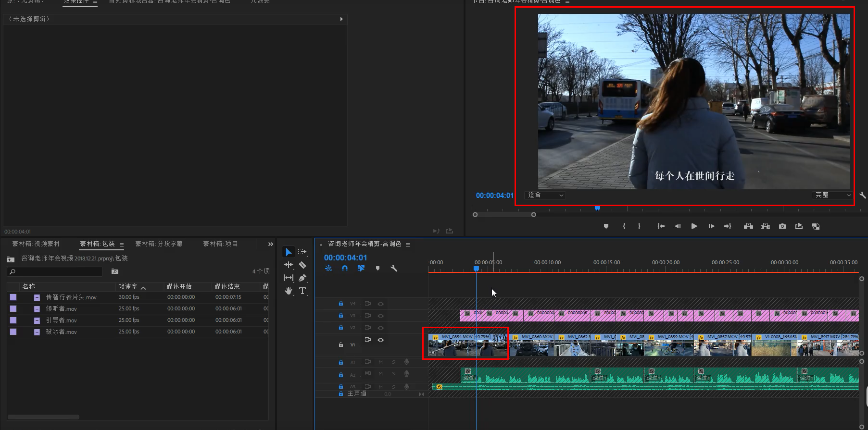This screenshot has height=430, width=868.
Task: Toggle lock on track V4
Action: 341,304
